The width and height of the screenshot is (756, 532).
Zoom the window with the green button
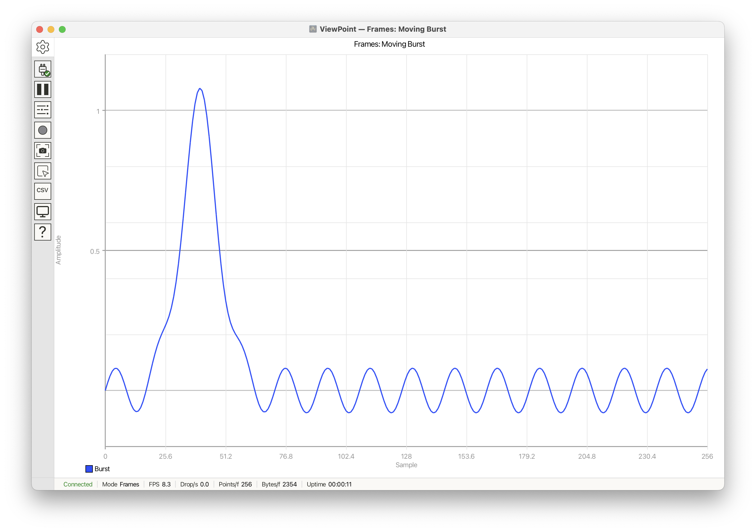(62, 29)
